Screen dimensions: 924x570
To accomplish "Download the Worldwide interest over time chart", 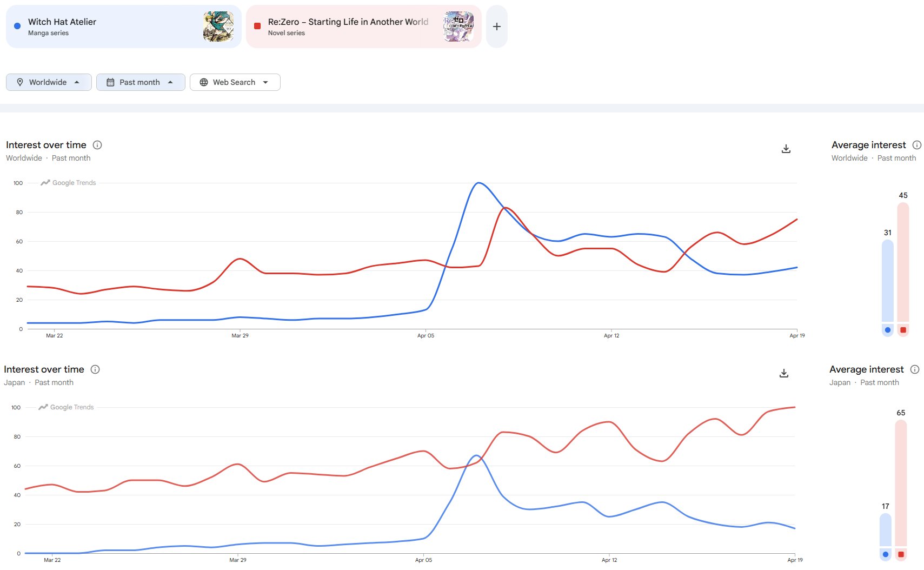I will [786, 149].
